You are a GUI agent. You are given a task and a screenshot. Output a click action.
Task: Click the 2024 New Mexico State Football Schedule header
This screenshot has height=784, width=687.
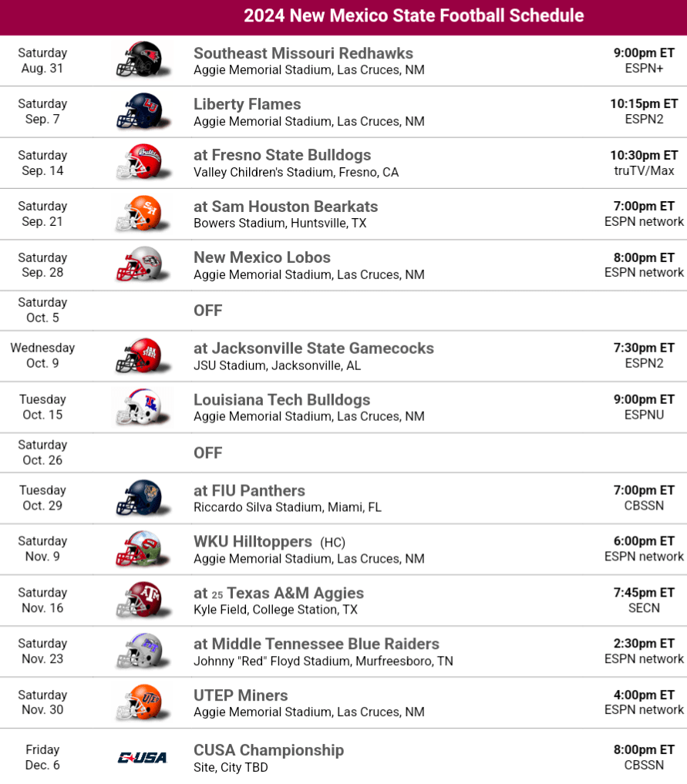click(x=413, y=16)
